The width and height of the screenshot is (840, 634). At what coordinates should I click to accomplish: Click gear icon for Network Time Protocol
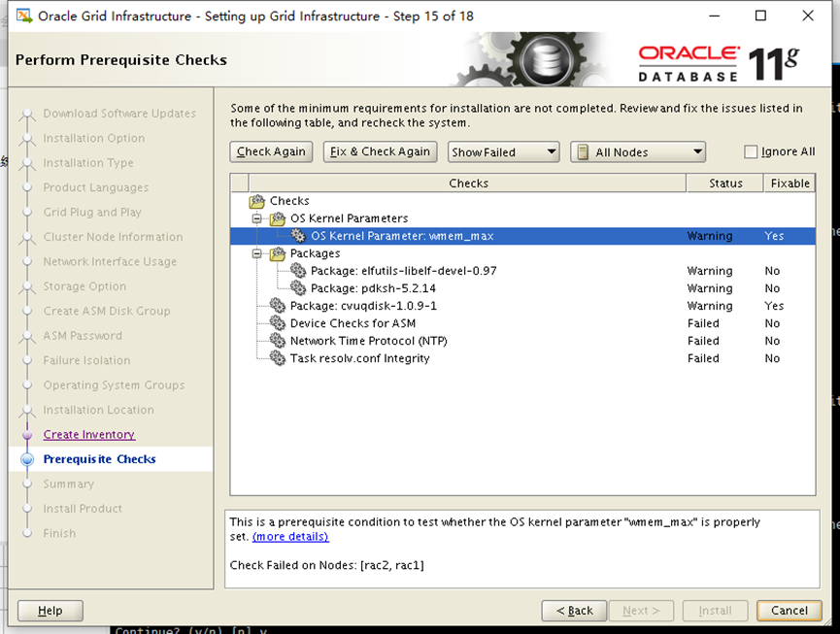click(278, 341)
